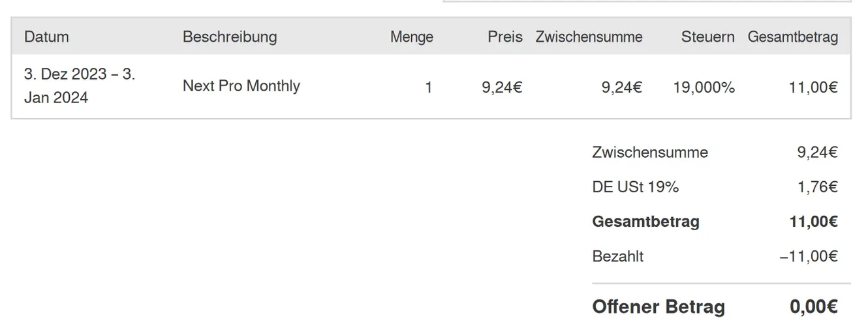Click the Next Pro Monthly description

(241, 86)
